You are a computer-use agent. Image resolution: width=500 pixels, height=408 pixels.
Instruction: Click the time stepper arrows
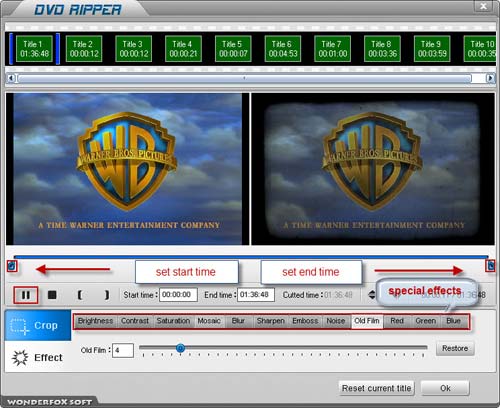point(372,295)
